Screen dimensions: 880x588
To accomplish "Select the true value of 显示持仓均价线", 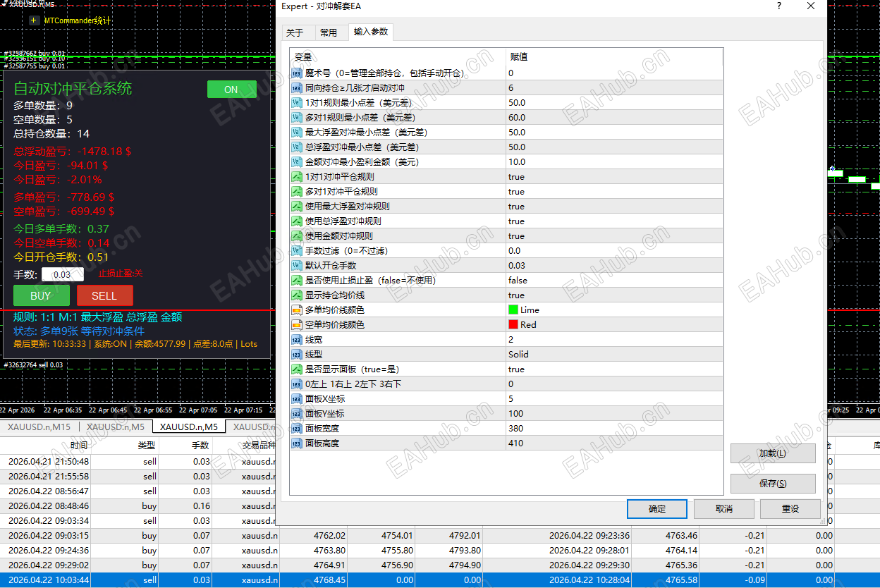I will point(516,295).
